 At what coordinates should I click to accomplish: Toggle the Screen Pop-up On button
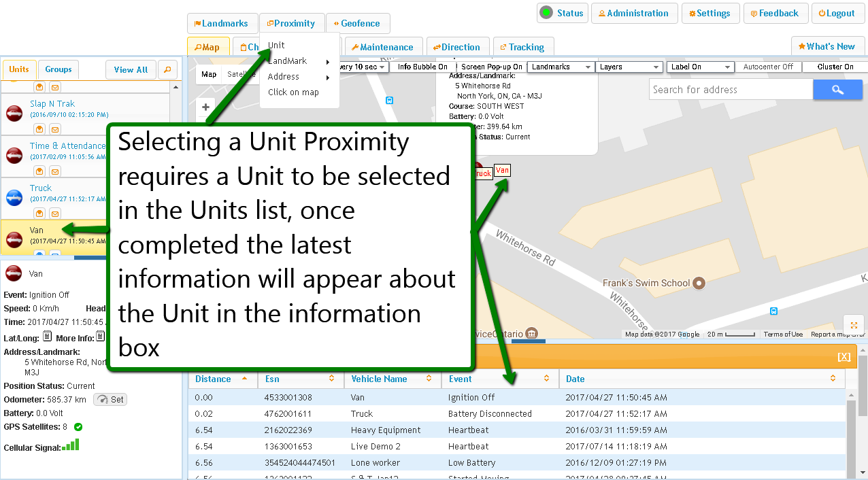click(x=492, y=67)
